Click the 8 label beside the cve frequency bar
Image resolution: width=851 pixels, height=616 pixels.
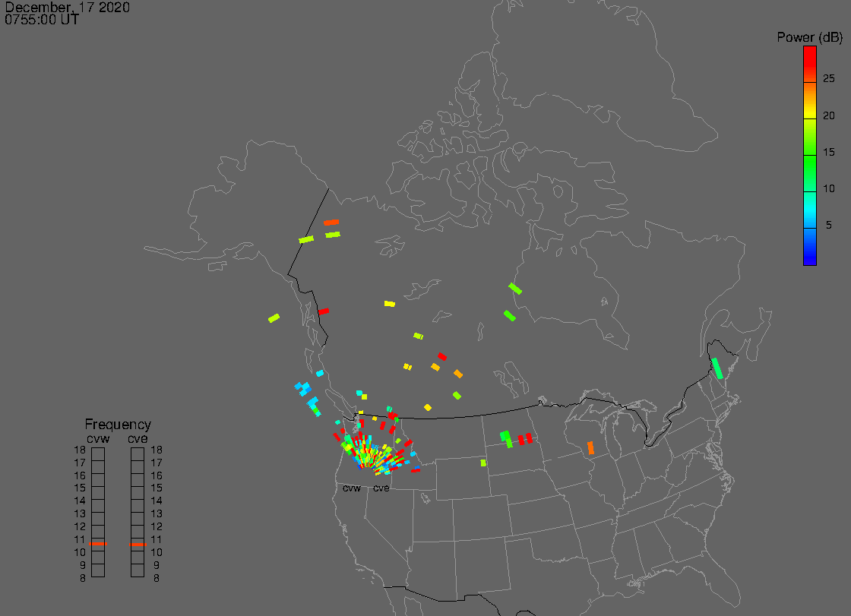[x=157, y=579]
